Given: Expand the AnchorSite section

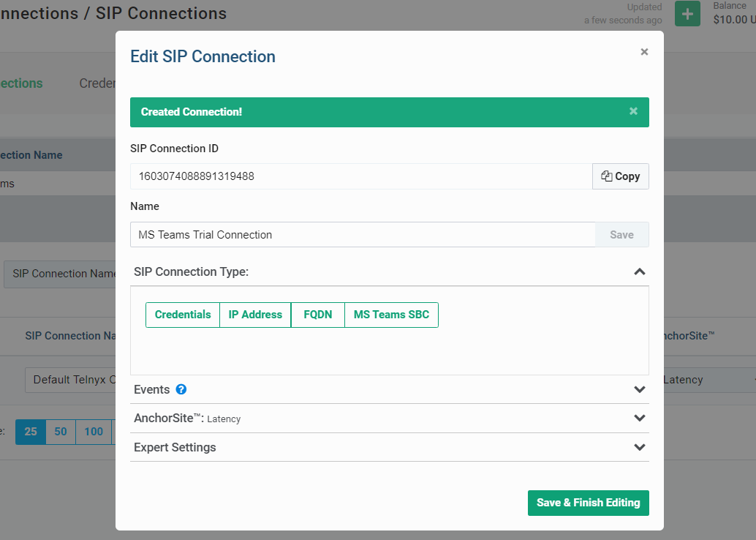Looking at the screenshot, I should 639,418.
